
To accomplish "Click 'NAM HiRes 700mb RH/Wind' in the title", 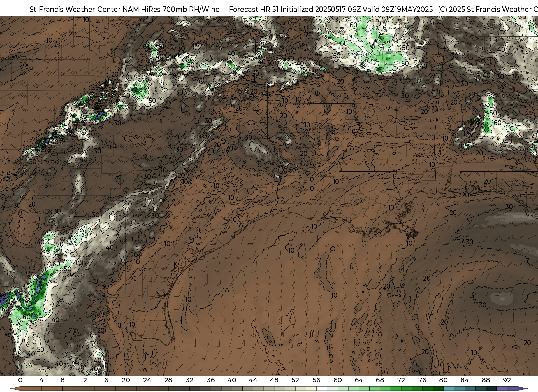I will point(171,10).
